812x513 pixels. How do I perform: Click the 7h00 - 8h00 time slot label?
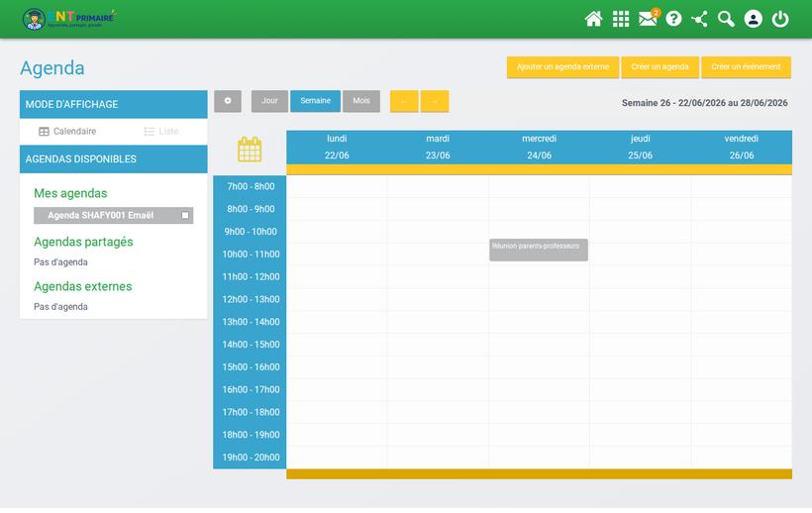(251, 187)
